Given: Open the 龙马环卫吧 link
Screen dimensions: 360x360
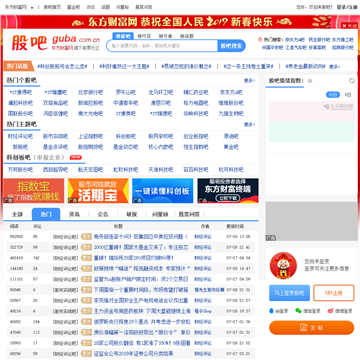Looking at the screenshot, I should pos(161,92).
